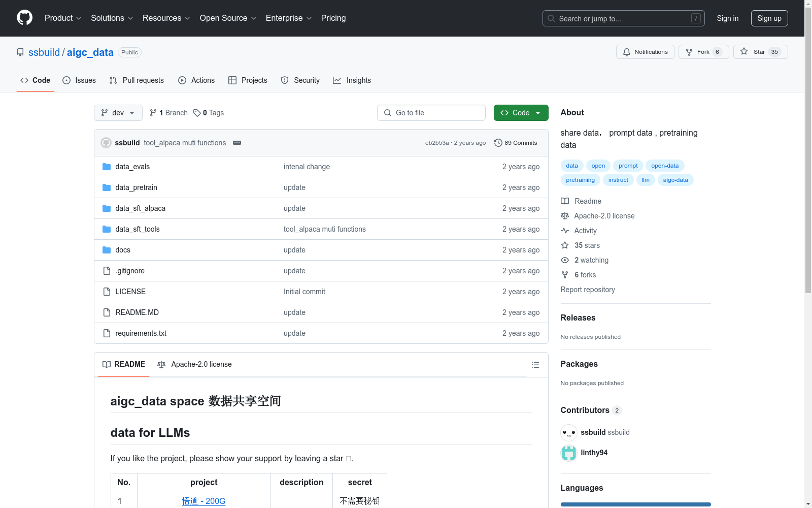Viewport: 812px width, 508px height.
Task: Expand the Solutions menu
Action: click(x=112, y=18)
